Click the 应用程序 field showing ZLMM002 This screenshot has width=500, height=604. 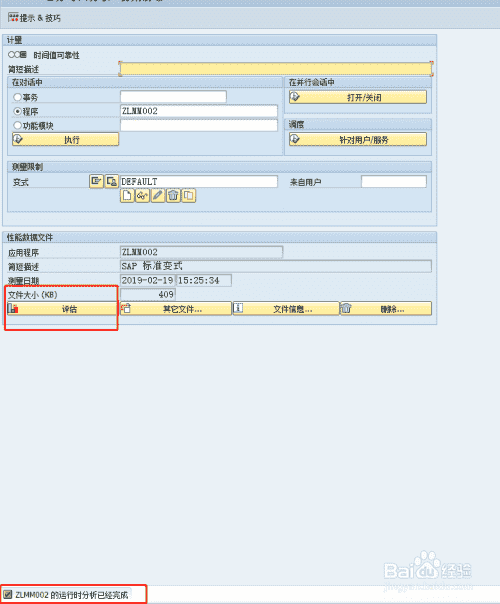coord(201,252)
